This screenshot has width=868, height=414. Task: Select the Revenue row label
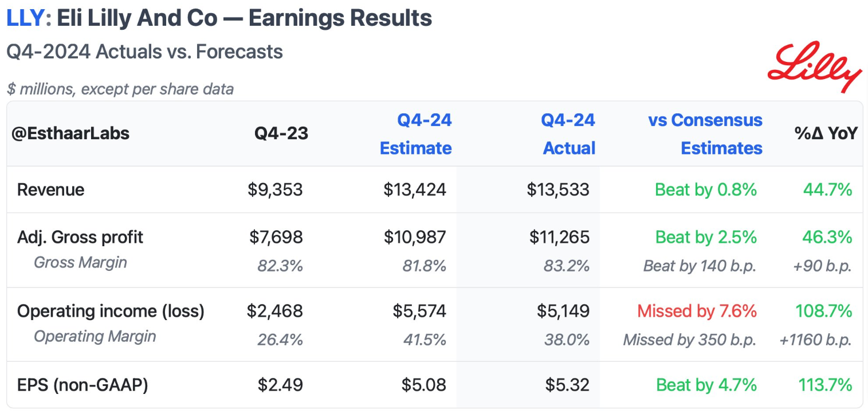point(51,190)
